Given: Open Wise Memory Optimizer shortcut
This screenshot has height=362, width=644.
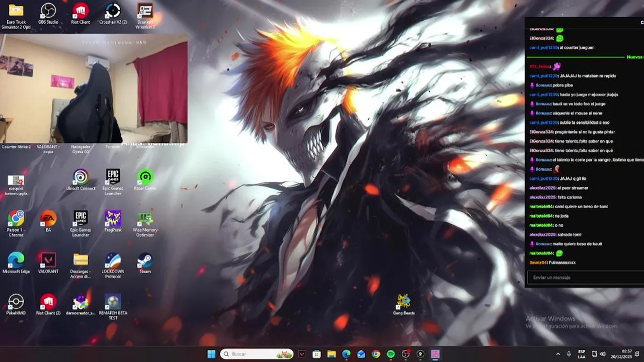Looking at the screenshot, I should pyautogui.click(x=145, y=224).
